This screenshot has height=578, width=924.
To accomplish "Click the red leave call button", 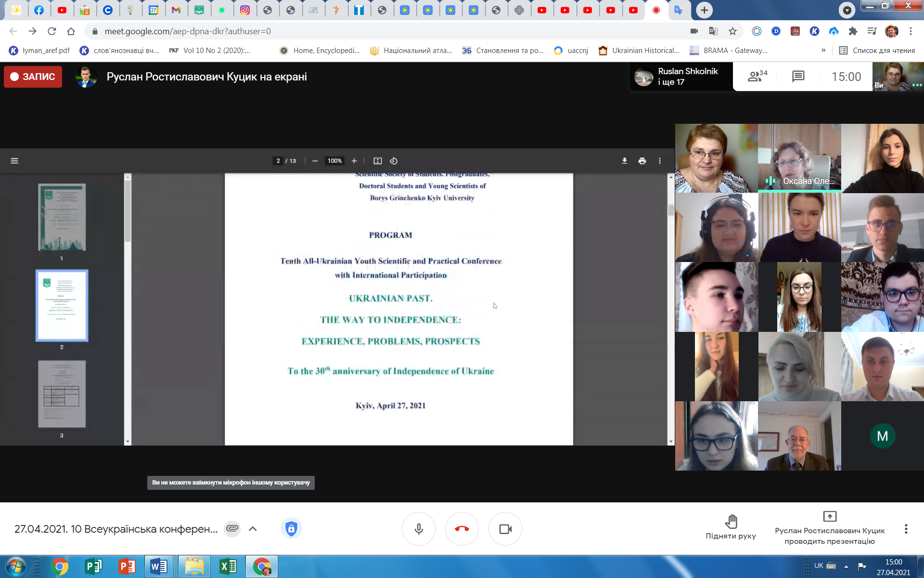I will coord(462,529).
